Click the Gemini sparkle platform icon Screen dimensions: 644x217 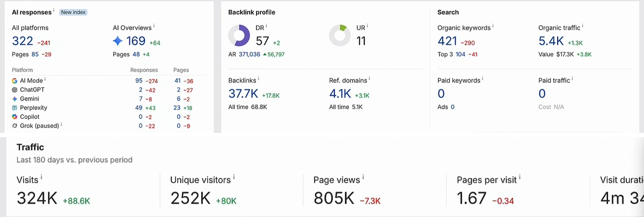point(14,99)
